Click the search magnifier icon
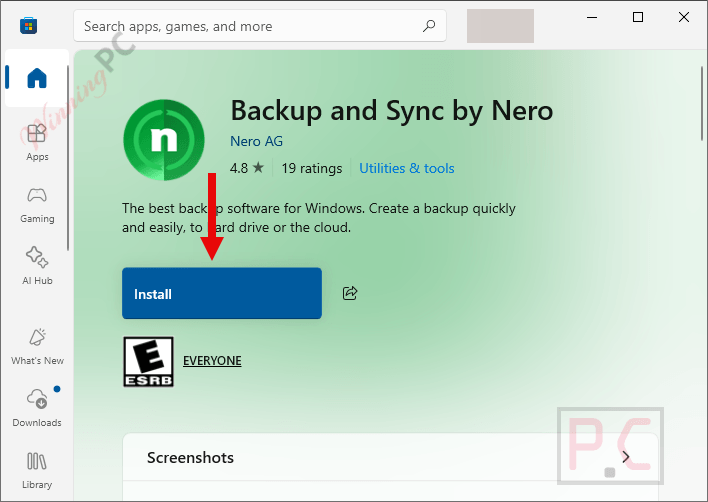Image resolution: width=708 pixels, height=502 pixels. (x=429, y=26)
